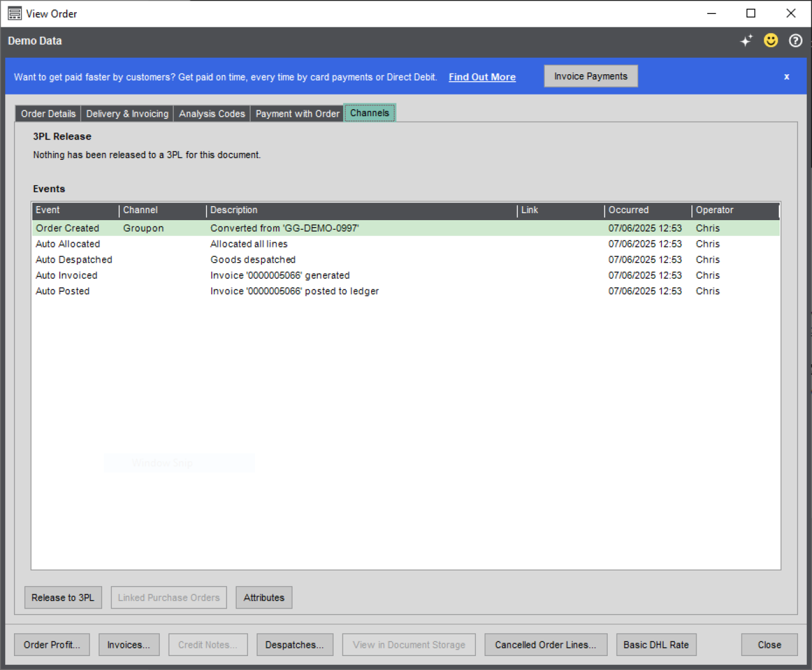Select the Channels tab
The image size is (812, 670).
click(370, 113)
